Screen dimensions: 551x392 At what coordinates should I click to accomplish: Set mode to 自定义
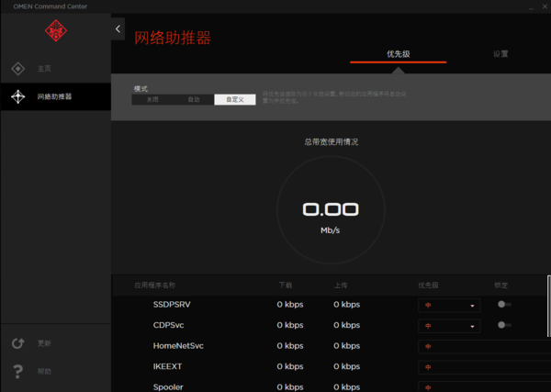[235, 100]
